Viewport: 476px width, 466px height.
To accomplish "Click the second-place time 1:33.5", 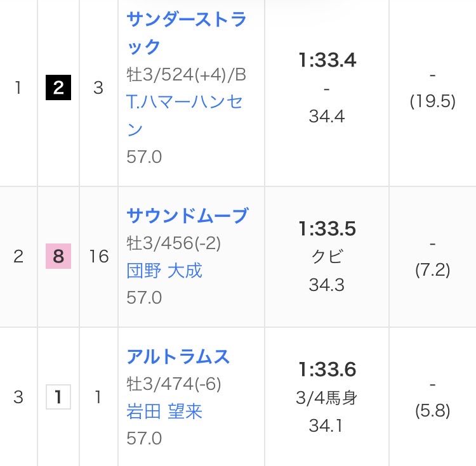I will pyautogui.click(x=327, y=228).
